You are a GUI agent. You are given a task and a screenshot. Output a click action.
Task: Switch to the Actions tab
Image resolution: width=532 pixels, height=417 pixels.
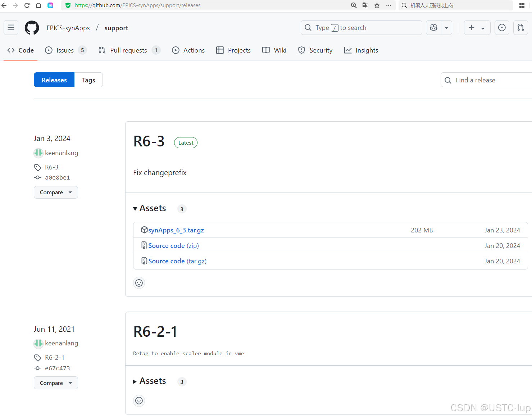188,50
